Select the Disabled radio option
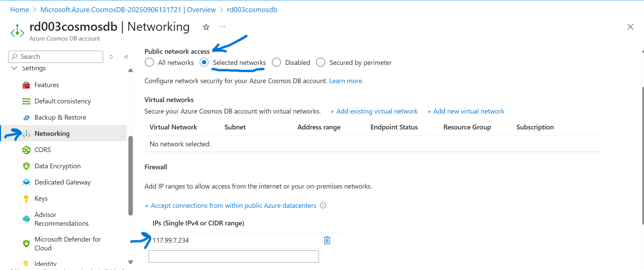This screenshot has height=270, width=644. coord(276,63)
